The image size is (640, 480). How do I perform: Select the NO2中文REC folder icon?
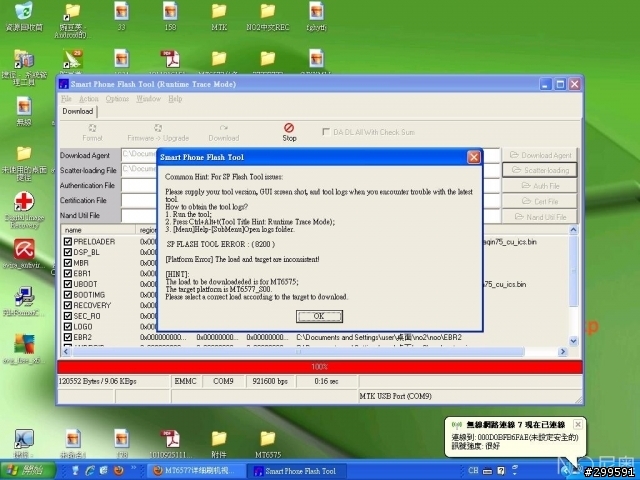[x=268, y=11]
